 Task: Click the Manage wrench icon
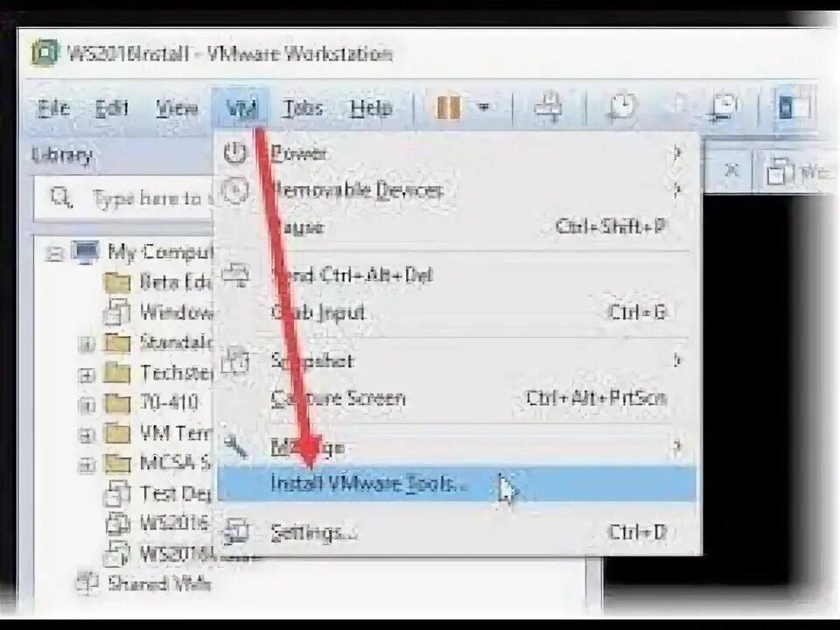tap(235, 445)
